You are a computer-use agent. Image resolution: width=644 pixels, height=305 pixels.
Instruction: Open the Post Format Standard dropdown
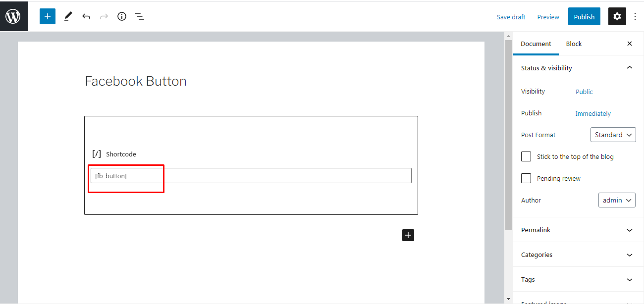(613, 135)
